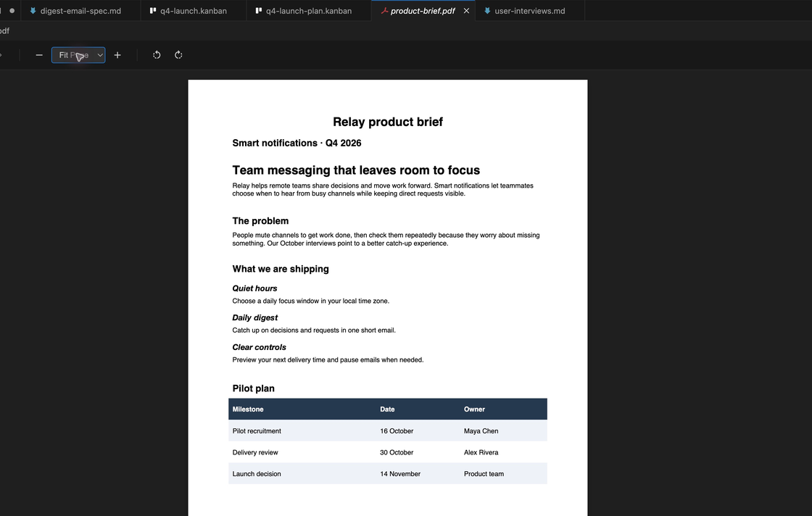Click the kanban icon on q4-launch.kanban tab

coord(153,10)
